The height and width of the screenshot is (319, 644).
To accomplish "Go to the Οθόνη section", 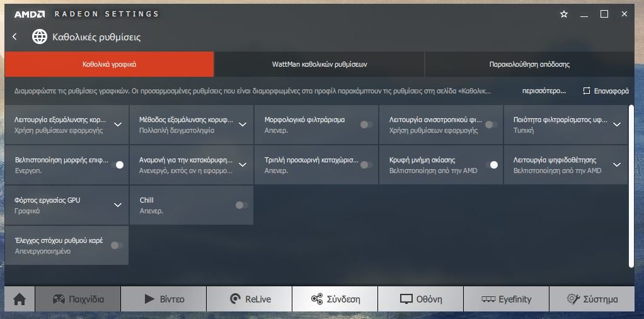I will pos(420,299).
